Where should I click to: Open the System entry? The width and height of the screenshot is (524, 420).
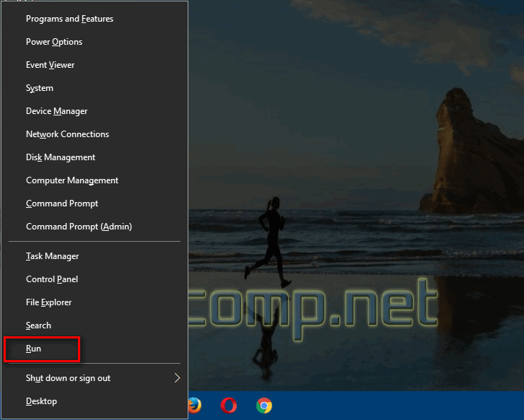click(x=95, y=88)
